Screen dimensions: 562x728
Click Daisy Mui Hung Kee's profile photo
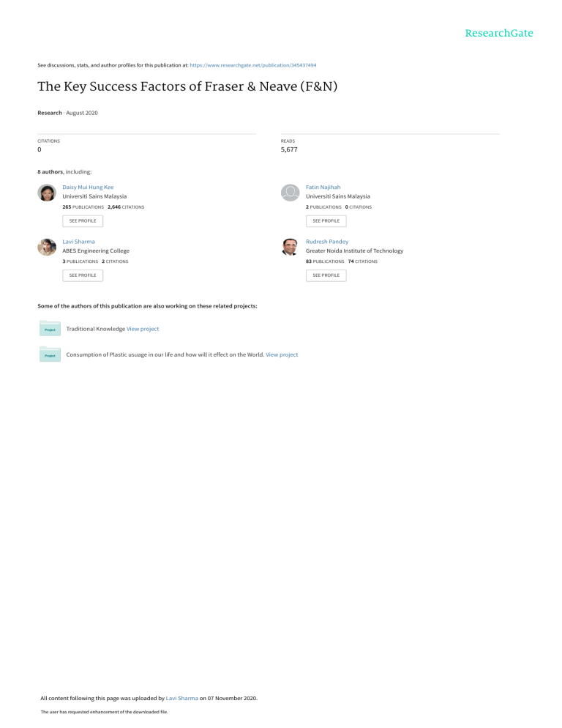point(47,193)
